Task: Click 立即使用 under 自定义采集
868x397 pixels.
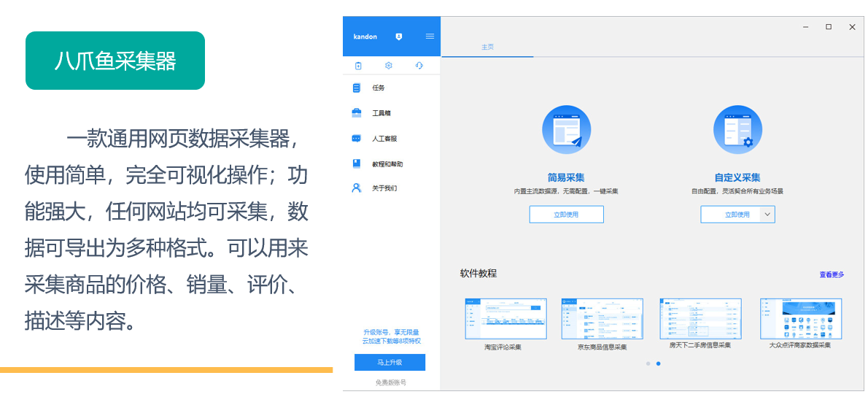Action: click(x=737, y=215)
